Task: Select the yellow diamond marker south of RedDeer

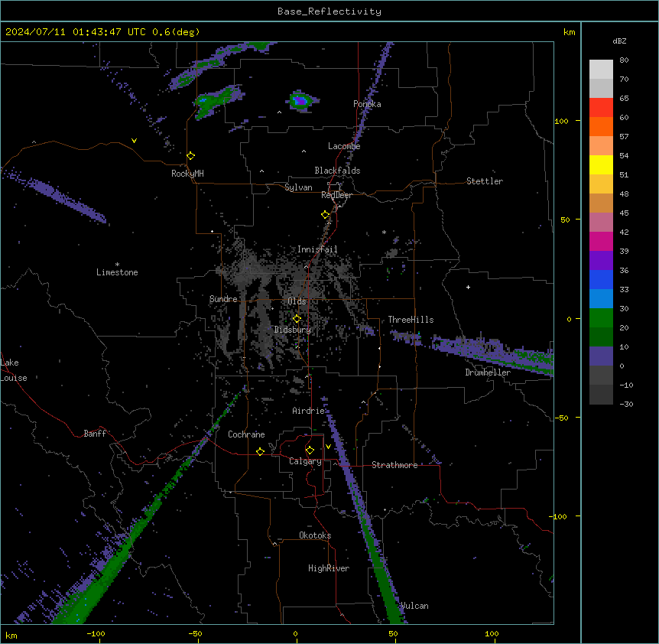Action: tap(326, 215)
